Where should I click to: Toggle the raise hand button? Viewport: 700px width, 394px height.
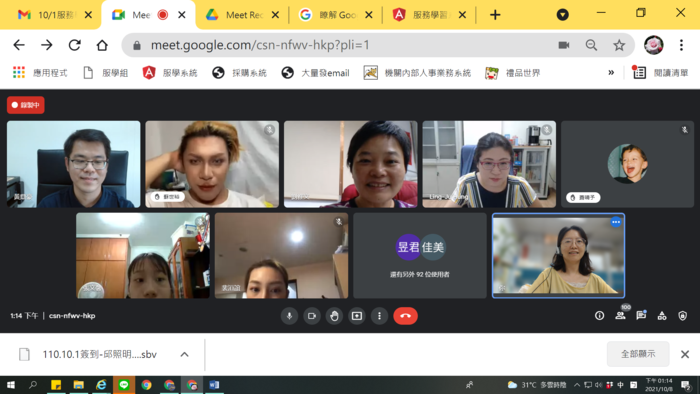(x=334, y=316)
